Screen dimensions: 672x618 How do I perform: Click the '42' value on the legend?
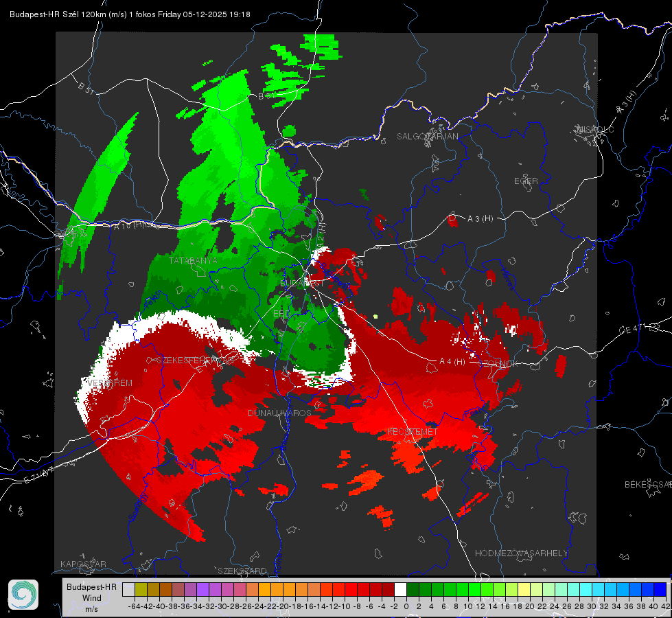666,606
